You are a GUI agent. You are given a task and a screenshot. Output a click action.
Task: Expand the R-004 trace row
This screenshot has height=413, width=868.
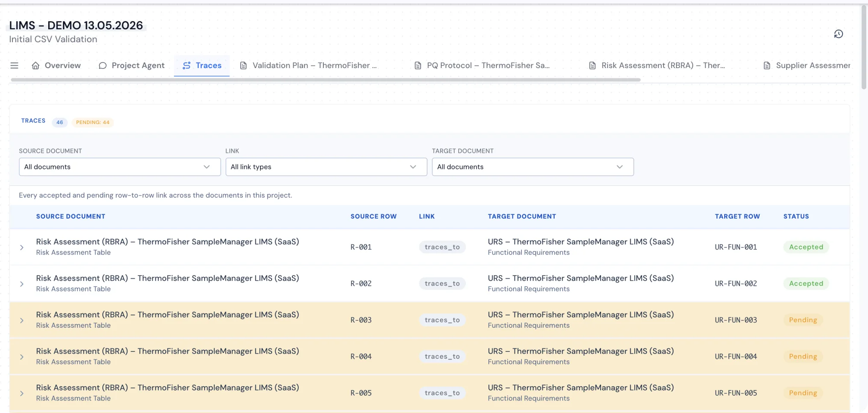[22, 357]
